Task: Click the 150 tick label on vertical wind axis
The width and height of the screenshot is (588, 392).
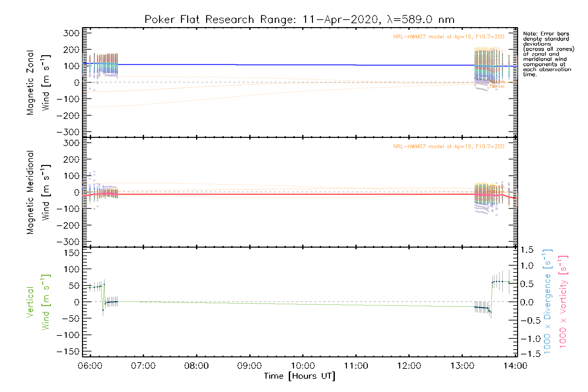Action: point(72,253)
